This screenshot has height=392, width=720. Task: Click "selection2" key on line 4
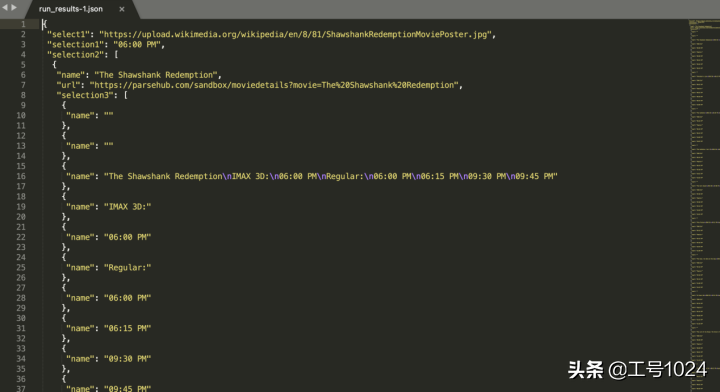(75, 55)
